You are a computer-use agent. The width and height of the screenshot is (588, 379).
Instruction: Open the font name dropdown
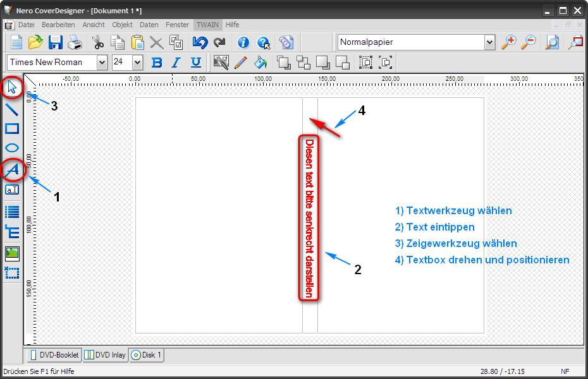coord(102,63)
